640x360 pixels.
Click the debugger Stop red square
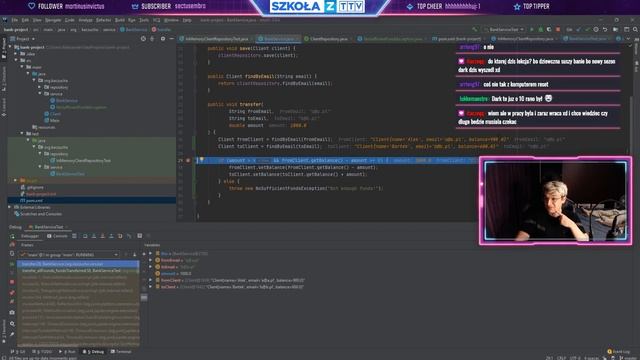pyautogui.click(x=12, y=282)
